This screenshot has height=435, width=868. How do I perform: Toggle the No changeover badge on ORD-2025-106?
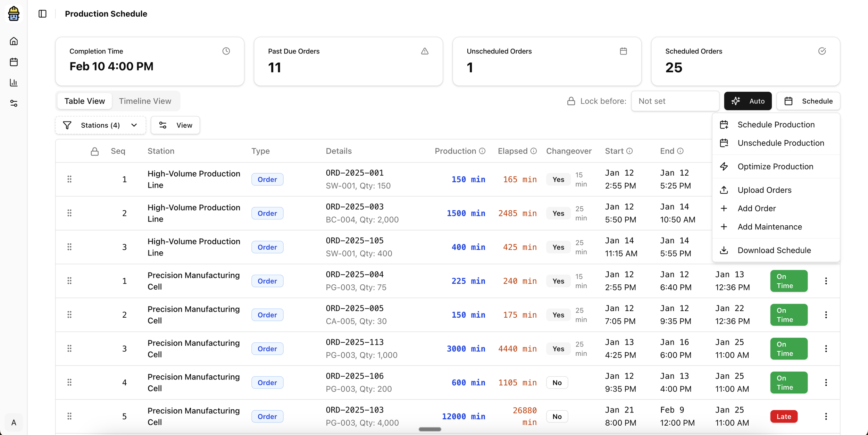tap(557, 382)
